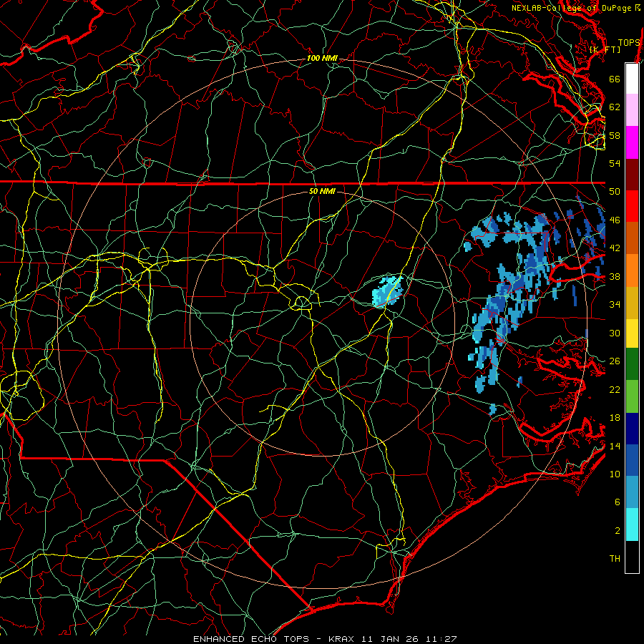Click the '34' legend value
This screenshot has width=644, height=644.
(615, 305)
